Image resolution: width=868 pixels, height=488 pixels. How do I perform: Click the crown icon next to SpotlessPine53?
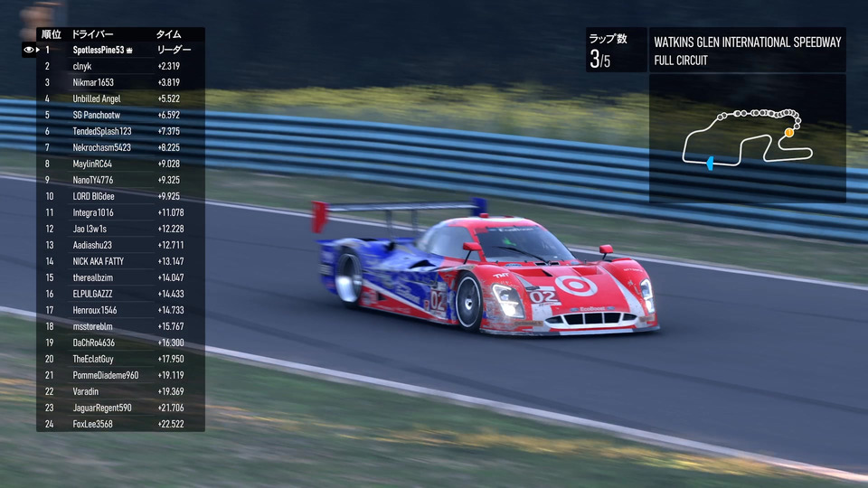tap(129, 51)
